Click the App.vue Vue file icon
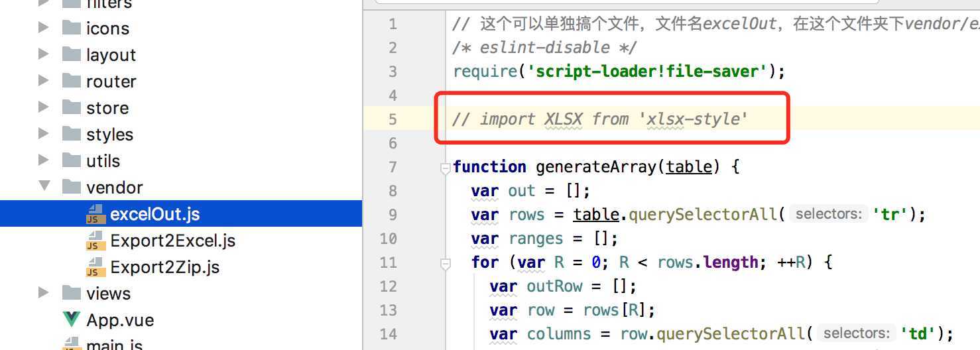The height and width of the screenshot is (350, 980). pyautogui.click(x=71, y=320)
